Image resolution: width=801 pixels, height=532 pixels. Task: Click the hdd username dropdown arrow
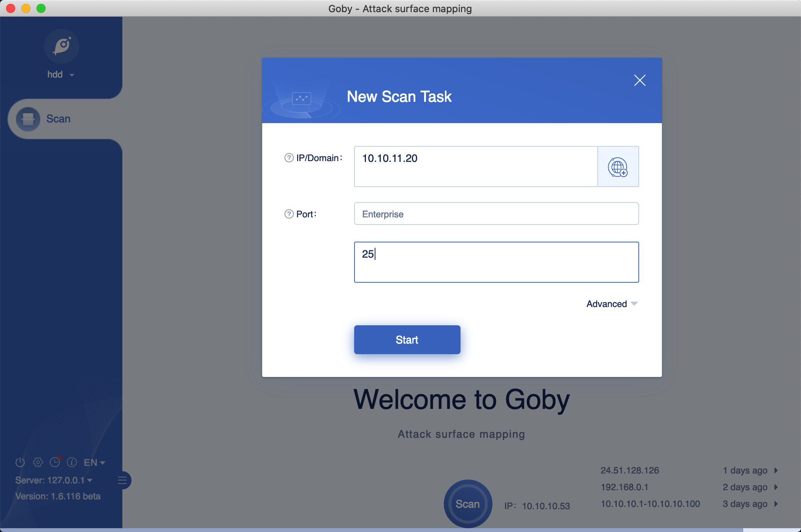[72, 74]
